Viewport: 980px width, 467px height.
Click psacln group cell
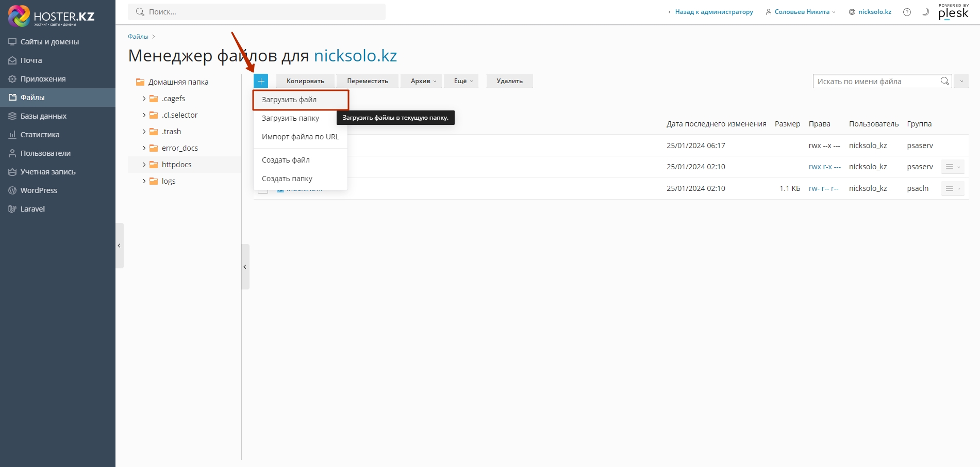tap(918, 188)
